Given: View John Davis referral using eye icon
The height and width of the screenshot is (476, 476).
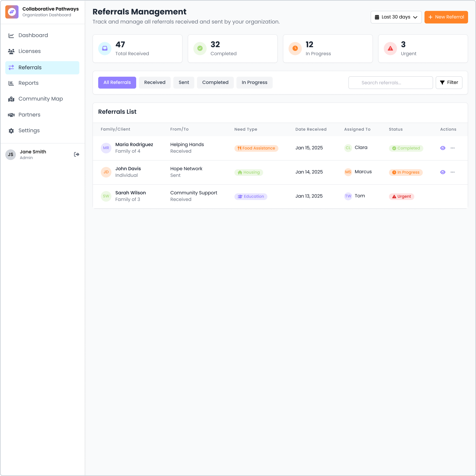Looking at the screenshot, I should coord(443,172).
